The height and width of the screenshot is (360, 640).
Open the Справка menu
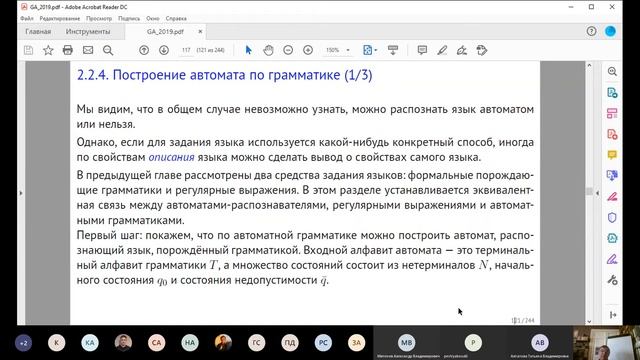tap(176, 18)
